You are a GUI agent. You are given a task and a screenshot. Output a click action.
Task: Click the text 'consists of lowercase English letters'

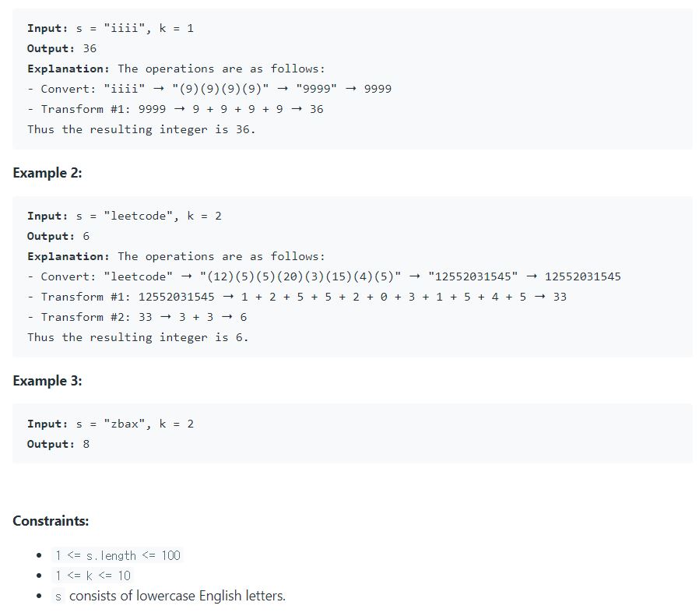pos(177,597)
